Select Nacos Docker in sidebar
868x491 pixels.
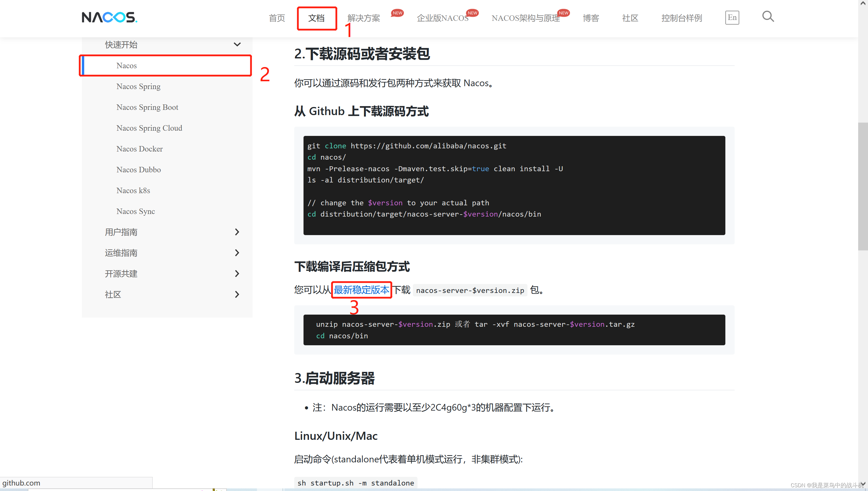click(139, 149)
